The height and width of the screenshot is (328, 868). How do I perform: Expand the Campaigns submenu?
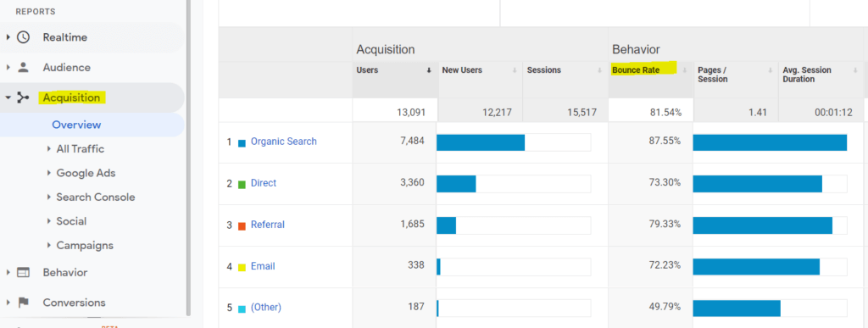pos(49,245)
